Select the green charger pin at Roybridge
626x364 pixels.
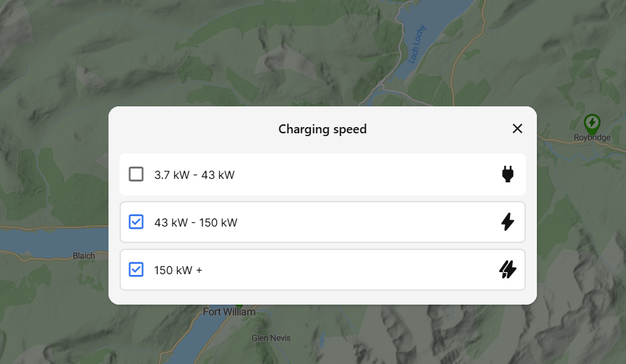(591, 124)
